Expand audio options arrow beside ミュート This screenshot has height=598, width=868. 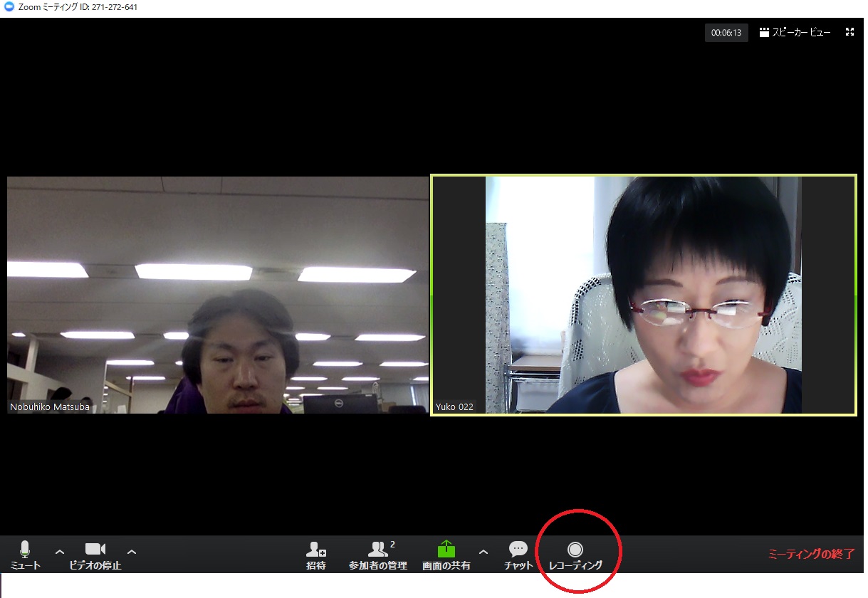point(60,552)
